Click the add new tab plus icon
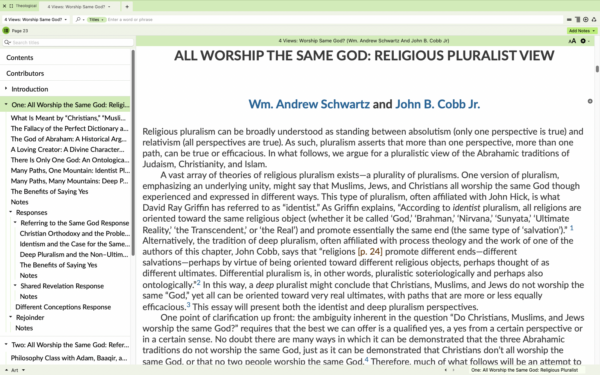Image resolution: width=600 pixels, height=375 pixels. click(x=127, y=6)
